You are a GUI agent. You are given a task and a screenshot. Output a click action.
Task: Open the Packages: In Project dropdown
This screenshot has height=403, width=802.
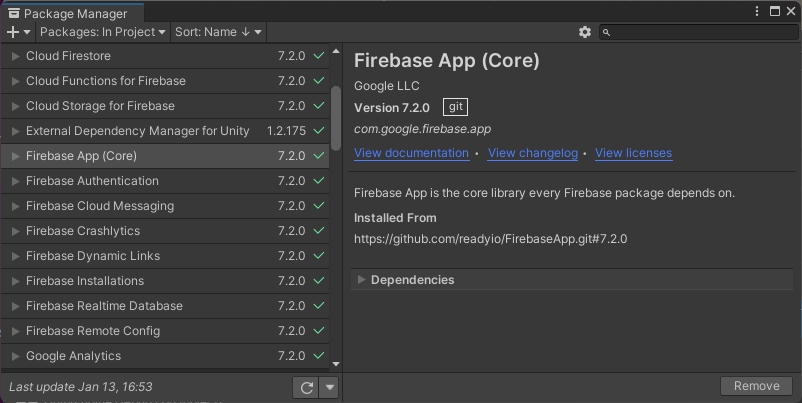click(103, 32)
